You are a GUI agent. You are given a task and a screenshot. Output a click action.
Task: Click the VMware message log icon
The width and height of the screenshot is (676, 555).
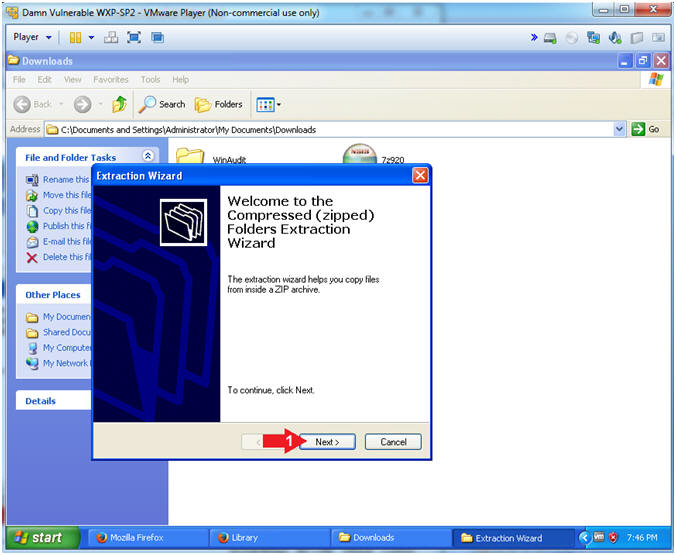[658, 38]
